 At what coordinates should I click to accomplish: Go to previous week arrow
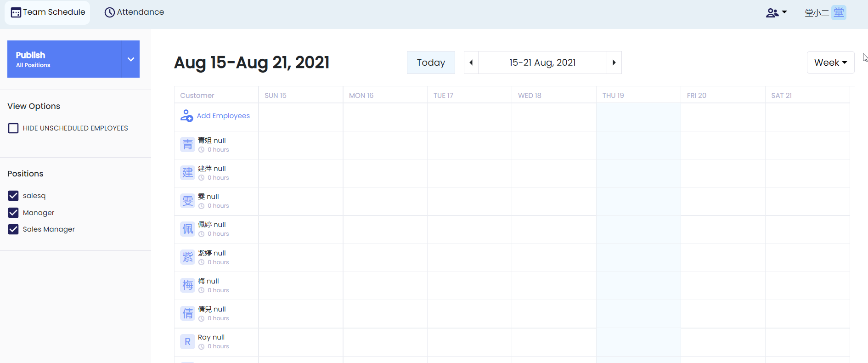tap(471, 62)
